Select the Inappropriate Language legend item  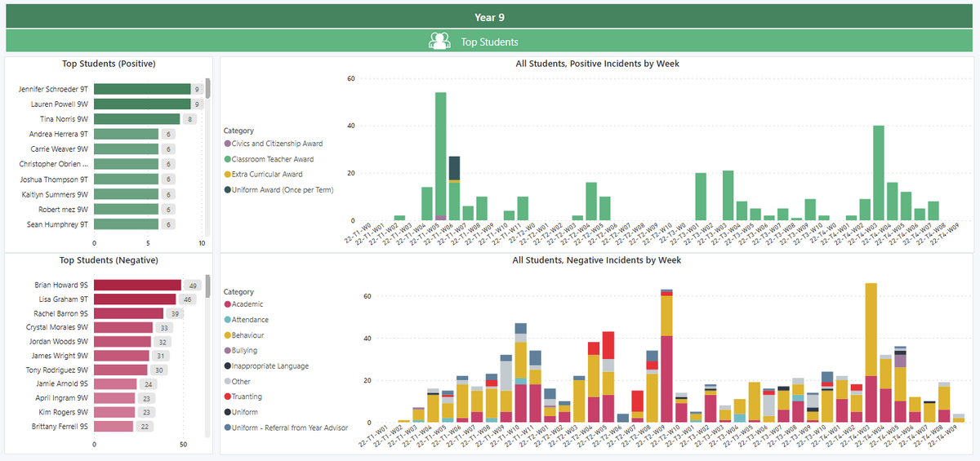coord(269,366)
